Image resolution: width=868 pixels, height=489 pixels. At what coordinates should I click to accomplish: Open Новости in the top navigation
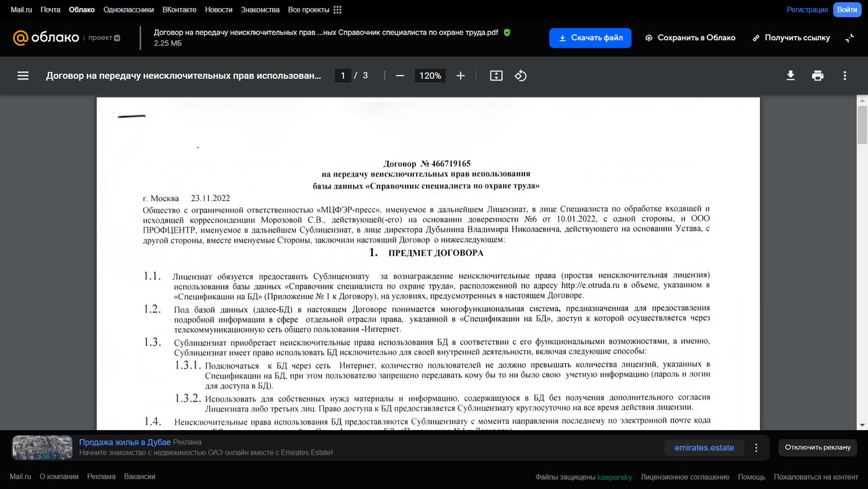(218, 10)
